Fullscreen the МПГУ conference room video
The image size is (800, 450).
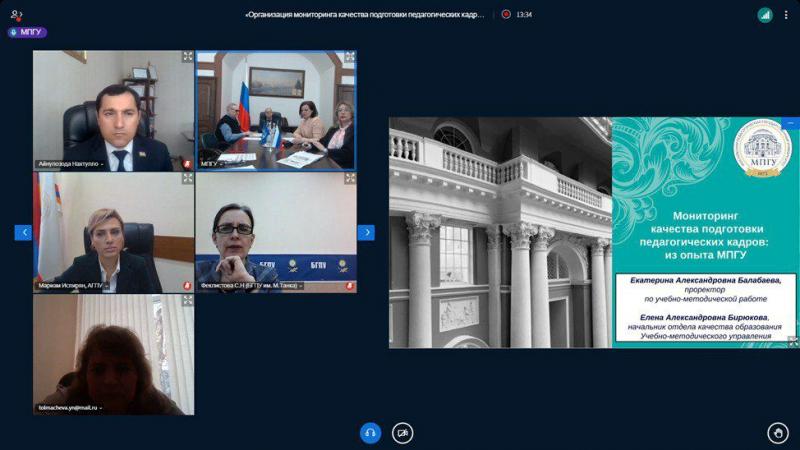pos(349,57)
